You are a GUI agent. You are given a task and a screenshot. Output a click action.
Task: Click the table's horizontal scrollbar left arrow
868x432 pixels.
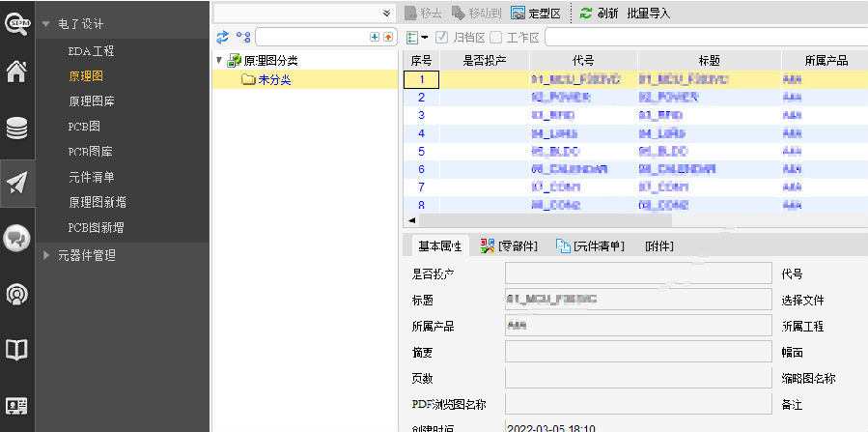[x=412, y=220]
